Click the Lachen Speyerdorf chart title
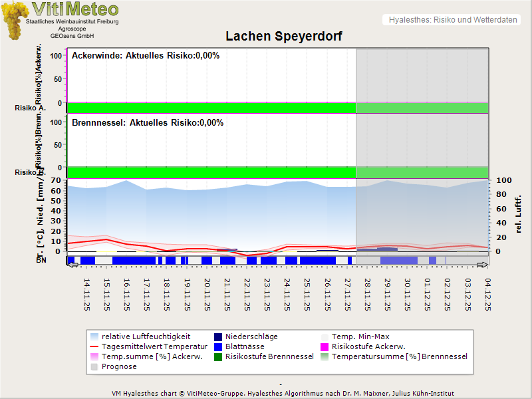The image size is (532, 399). pos(284,37)
